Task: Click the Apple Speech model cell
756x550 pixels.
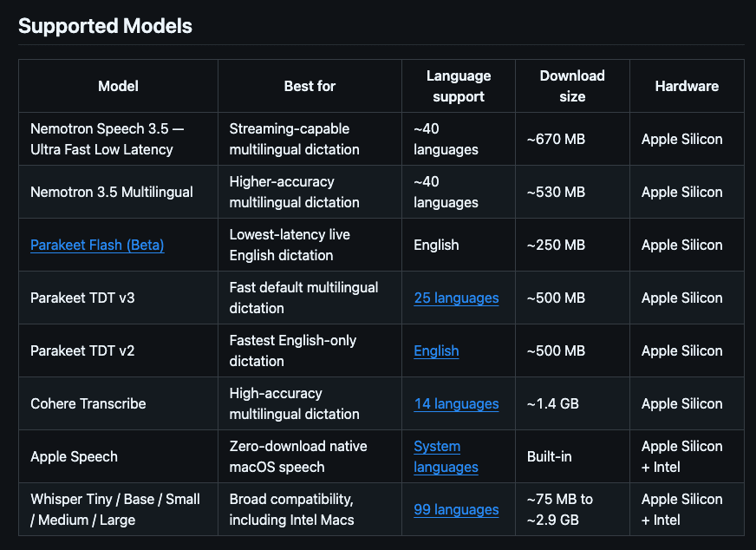Action: 118,456
